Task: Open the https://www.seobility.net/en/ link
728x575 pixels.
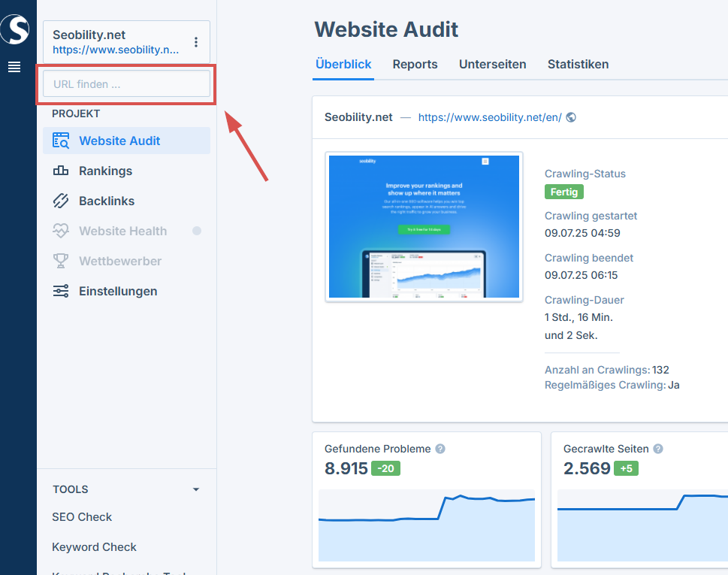Action: click(x=490, y=117)
